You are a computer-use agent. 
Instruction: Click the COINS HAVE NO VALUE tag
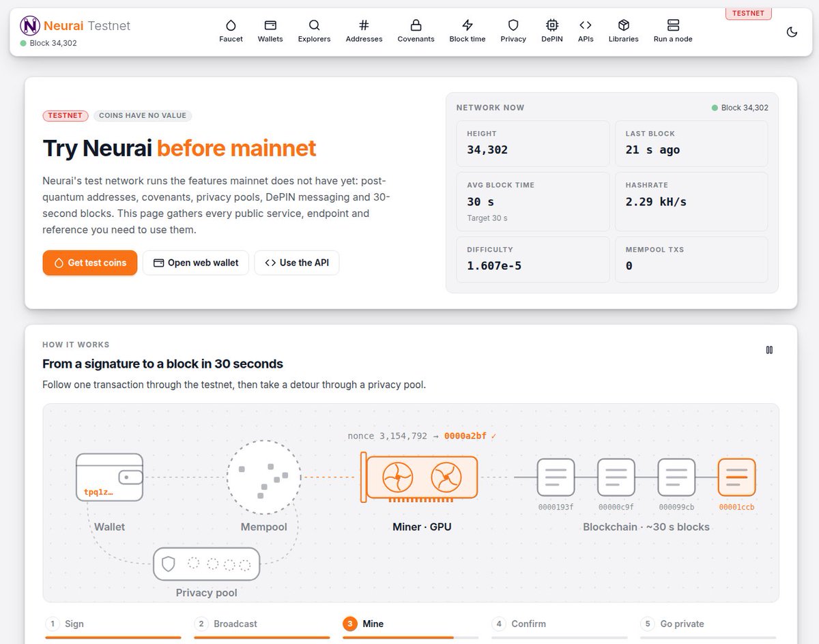[143, 115]
